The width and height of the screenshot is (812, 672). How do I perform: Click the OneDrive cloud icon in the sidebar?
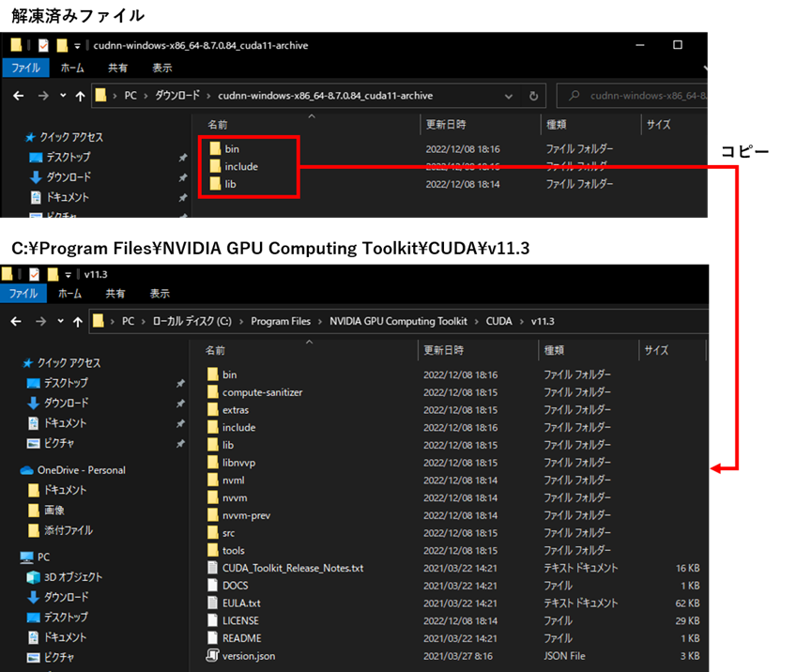pyautogui.click(x=26, y=470)
